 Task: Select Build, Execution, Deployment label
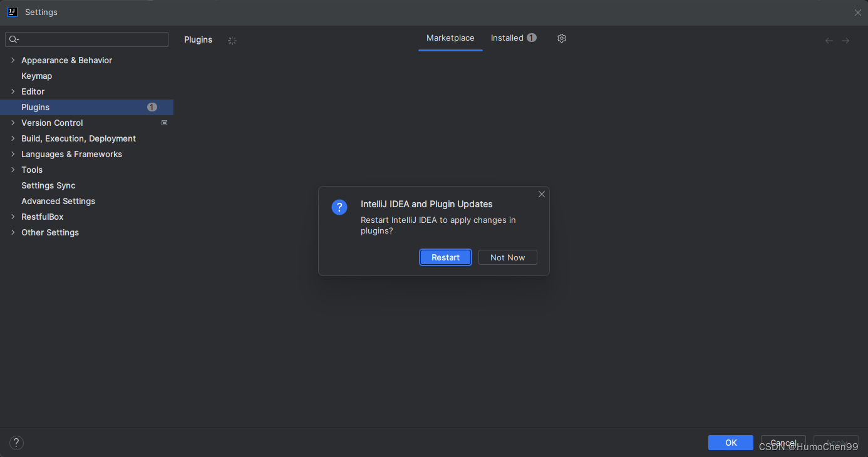point(78,138)
